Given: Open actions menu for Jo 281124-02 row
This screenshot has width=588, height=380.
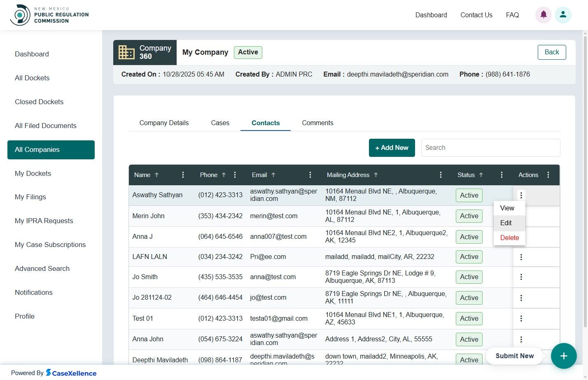Looking at the screenshot, I should point(521,298).
